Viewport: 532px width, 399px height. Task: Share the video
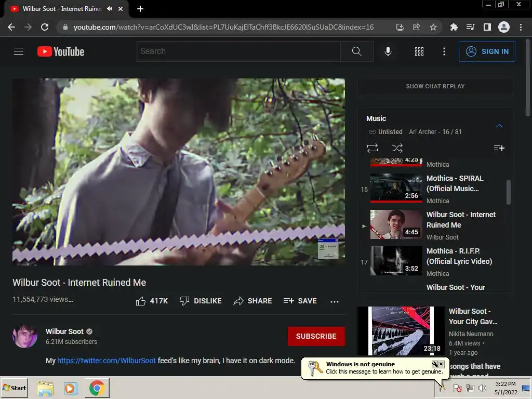(x=253, y=301)
